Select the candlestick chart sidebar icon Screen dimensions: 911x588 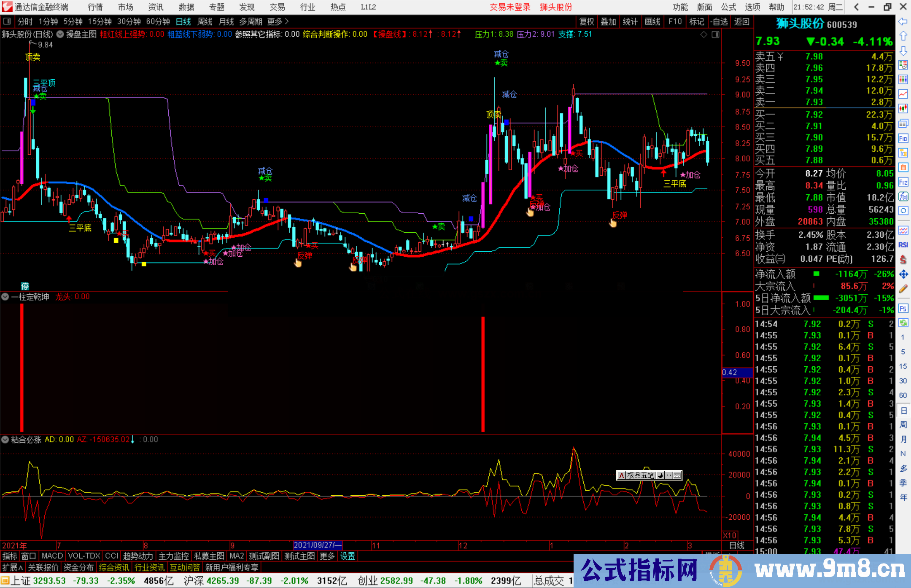click(903, 109)
